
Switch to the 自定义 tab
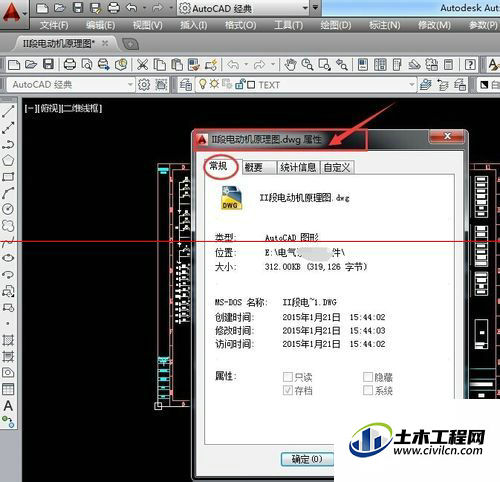tap(337, 167)
